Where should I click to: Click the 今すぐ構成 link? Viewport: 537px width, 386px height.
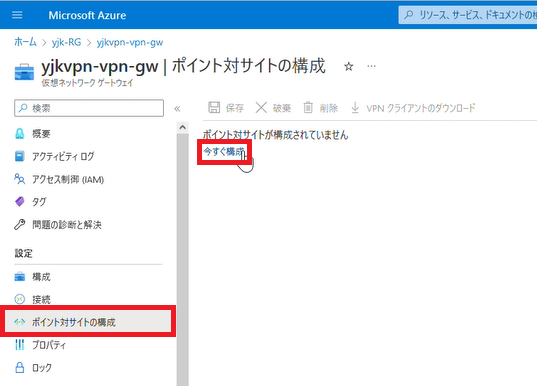coord(224,151)
